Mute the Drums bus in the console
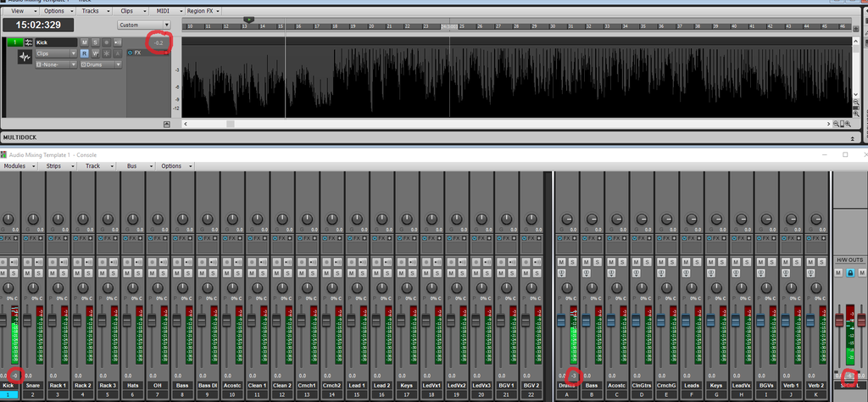868x402 pixels. click(x=562, y=261)
